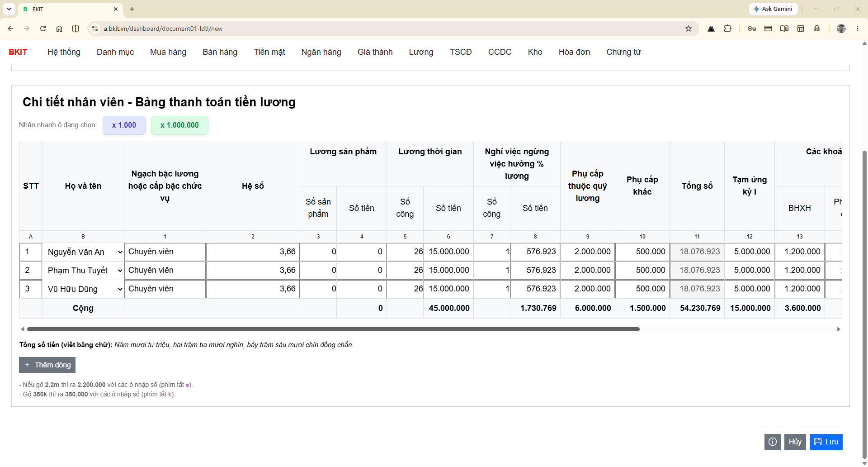
Task: Open Phạm Thu Tuyết employee dropdown
Action: (83, 271)
